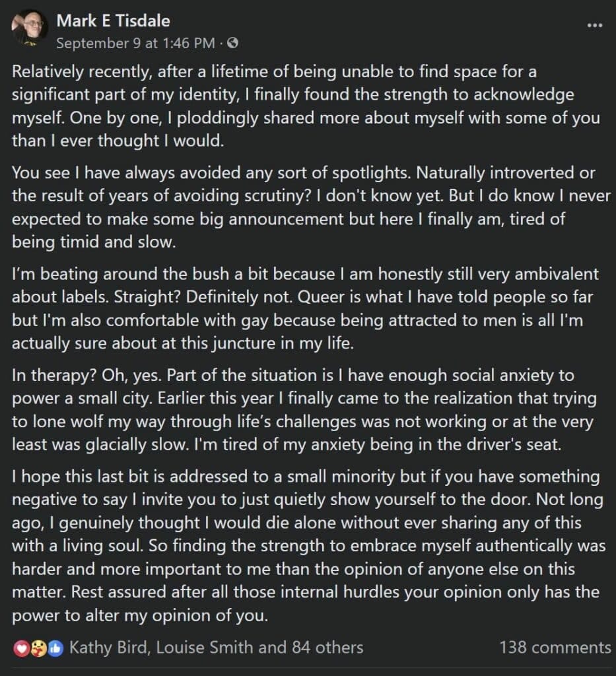Open the 138 comments link
The width and height of the screenshot is (616, 676).
click(555, 648)
